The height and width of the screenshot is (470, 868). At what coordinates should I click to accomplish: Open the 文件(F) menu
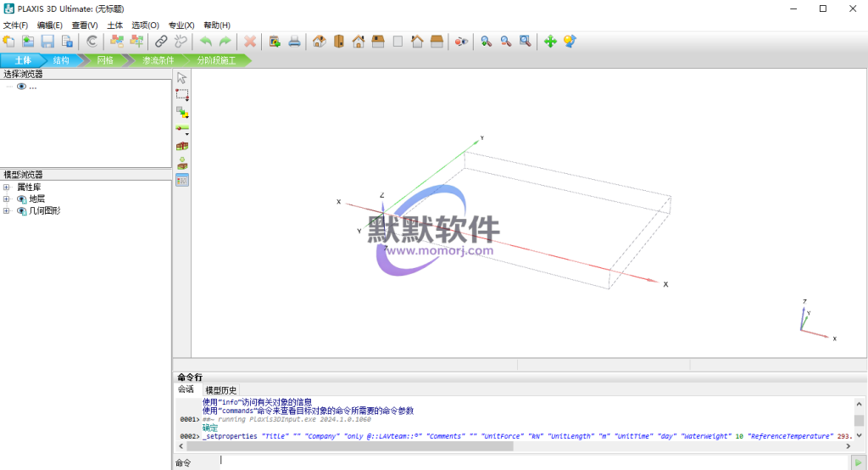tap(15, 25)
